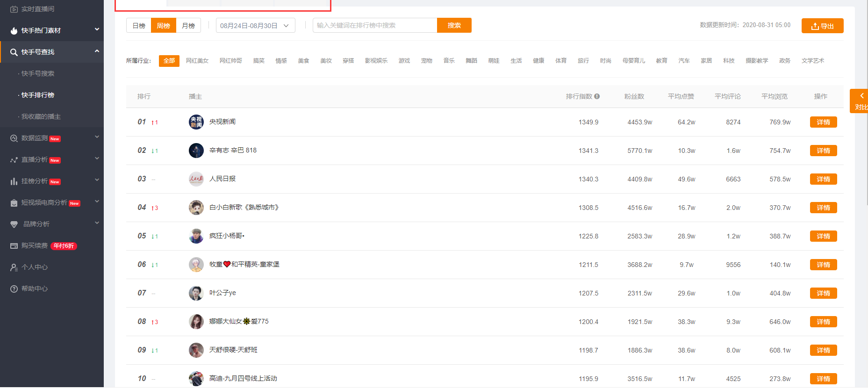Filter by 摄影教学 industry
Image resolution: width=868 pixels, height=389 pixels.
coord(757,61)
